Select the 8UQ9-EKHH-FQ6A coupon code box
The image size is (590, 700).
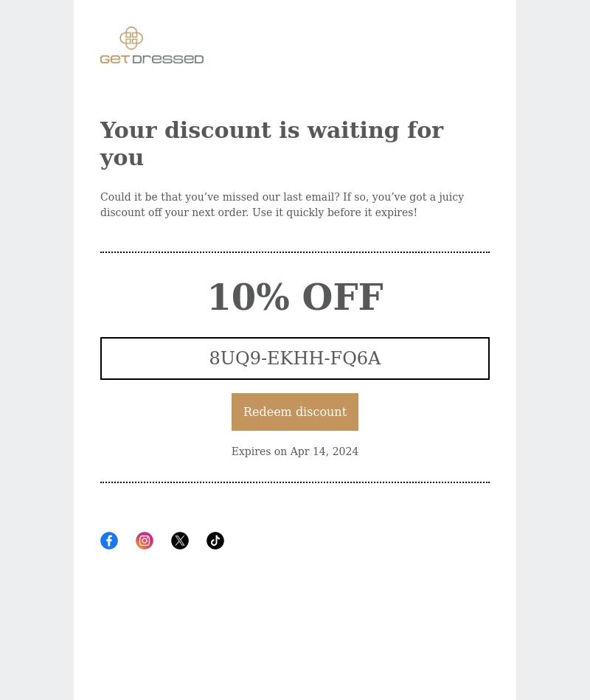294,358
